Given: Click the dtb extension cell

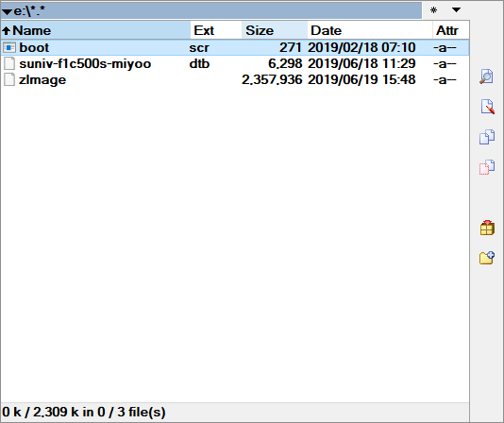Looking at the screenshot, I should (199, 63).
